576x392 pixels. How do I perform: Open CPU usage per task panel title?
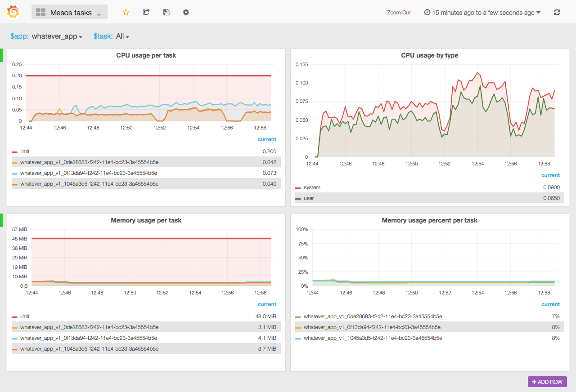[x=146, y=55]
